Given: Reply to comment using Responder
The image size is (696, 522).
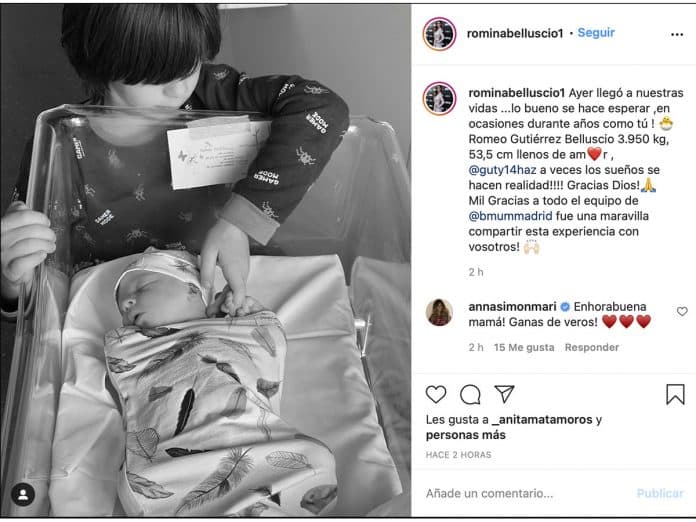Looking at the screenshot, I should pyautogui.click(x=591, y=348).
